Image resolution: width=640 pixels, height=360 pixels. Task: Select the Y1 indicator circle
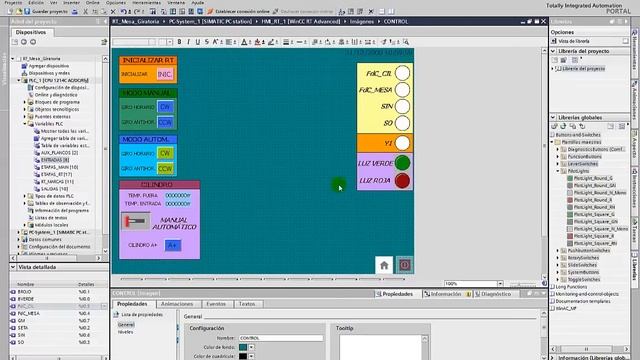coord(402,143)
